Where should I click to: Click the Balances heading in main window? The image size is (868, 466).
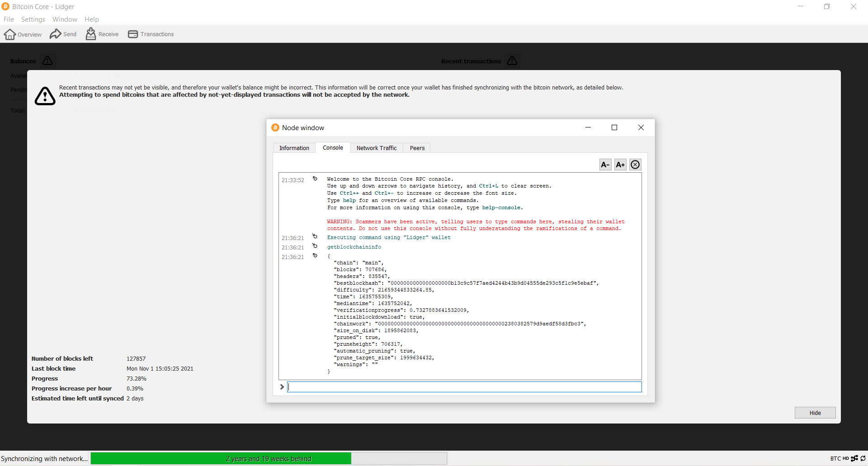[x=23, y=61]
